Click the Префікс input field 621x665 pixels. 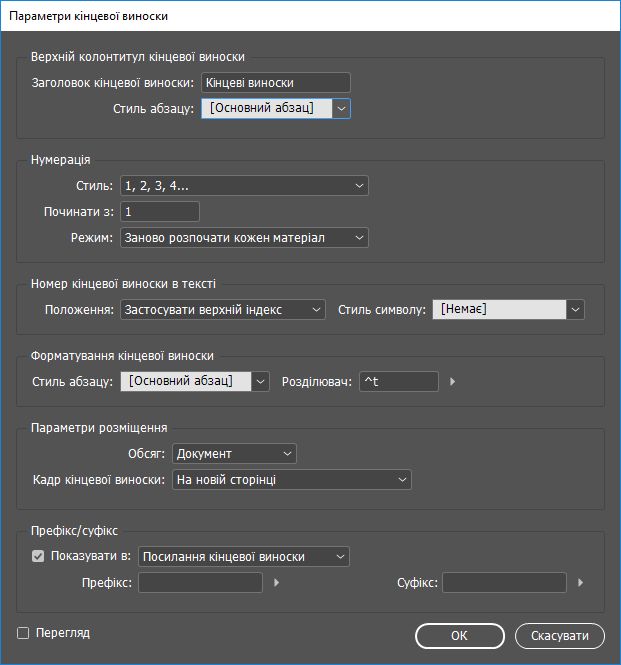tap(200, 583)
